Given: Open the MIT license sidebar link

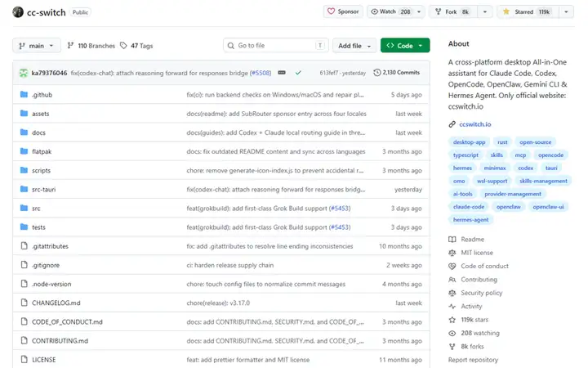Looking at the screenshot, I should [x=471, y=253].
